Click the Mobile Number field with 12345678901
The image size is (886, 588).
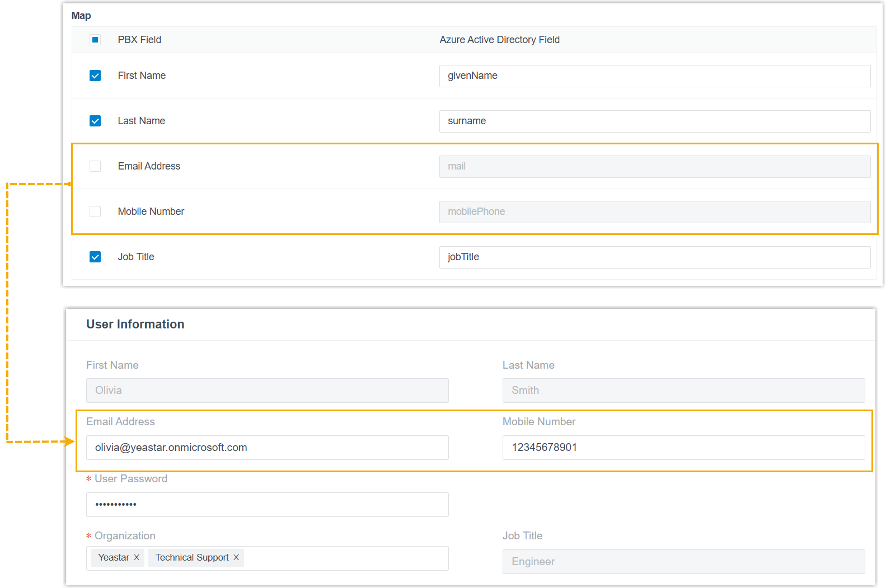[x=683, y=448]
